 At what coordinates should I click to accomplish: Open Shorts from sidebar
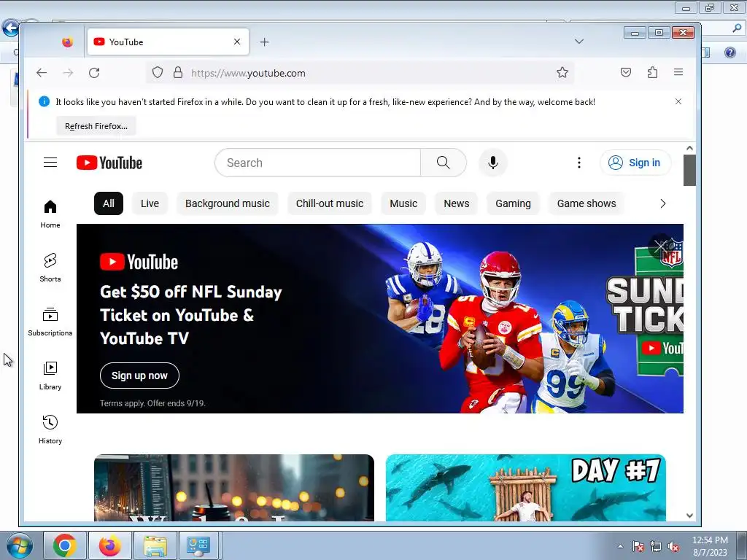click(x=50, y=268)
